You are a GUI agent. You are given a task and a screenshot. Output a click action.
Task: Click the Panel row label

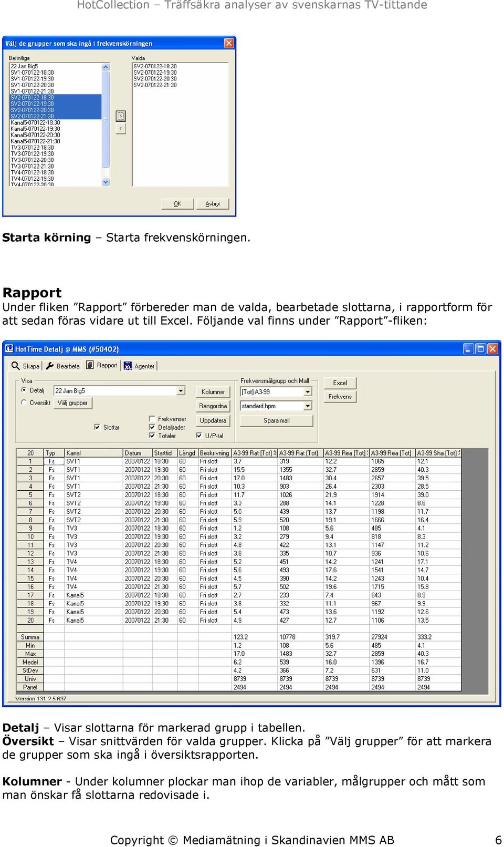click(x=30, y=688)
